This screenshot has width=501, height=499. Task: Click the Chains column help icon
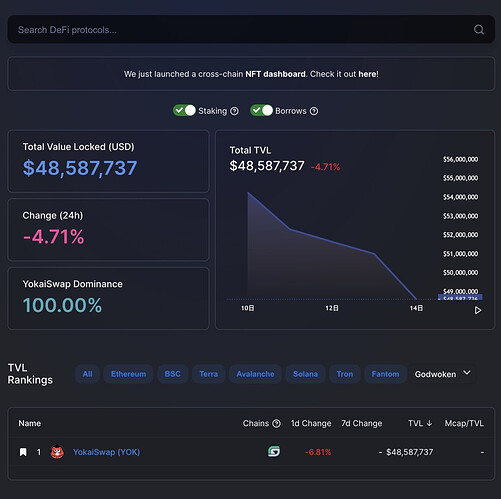276,423
